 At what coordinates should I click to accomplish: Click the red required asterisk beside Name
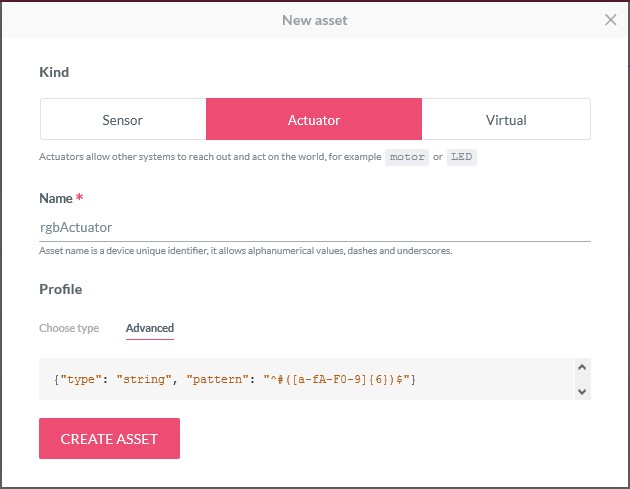coord(80,198)
